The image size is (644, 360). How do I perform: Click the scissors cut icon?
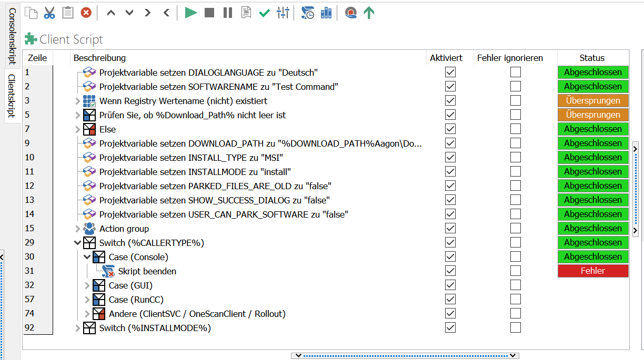click(49, 13)
